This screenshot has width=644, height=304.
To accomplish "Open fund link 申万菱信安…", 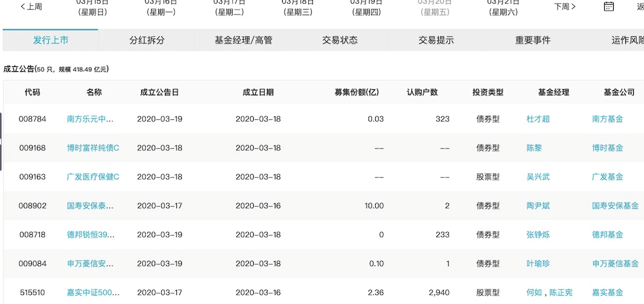I will [x=91, y=264].
